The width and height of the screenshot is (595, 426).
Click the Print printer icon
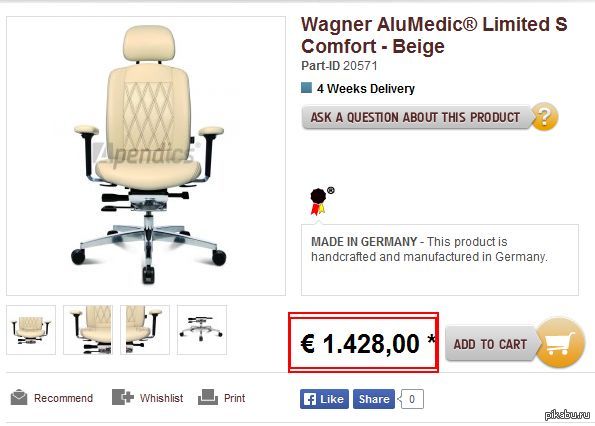pyautogui.click(x=208, y=397)
